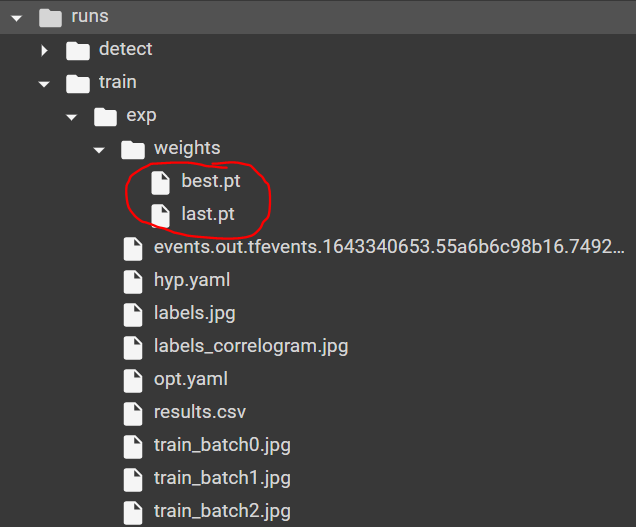
Task: Collapse the runs folder arrow
Action: (x=16, y=17)
